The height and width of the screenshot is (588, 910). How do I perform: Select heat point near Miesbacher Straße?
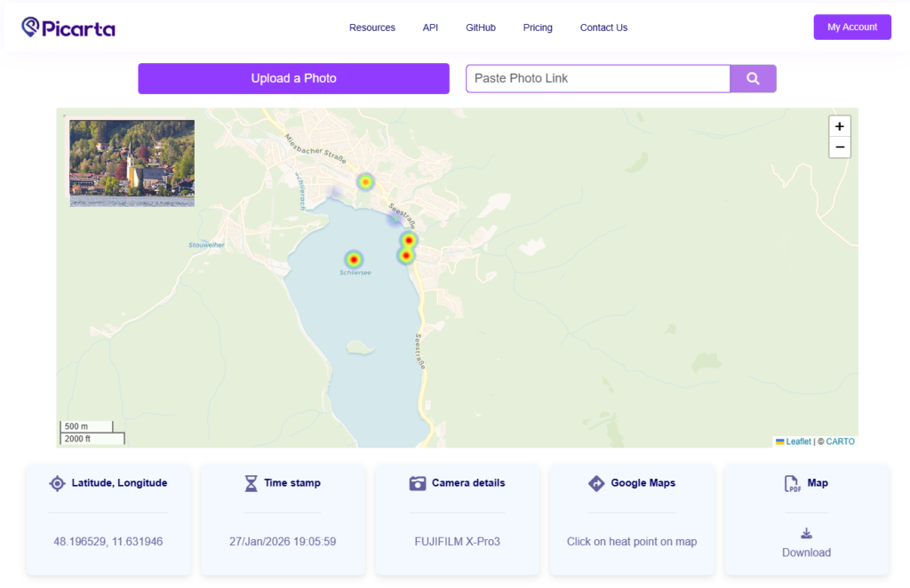coord(365,182)
